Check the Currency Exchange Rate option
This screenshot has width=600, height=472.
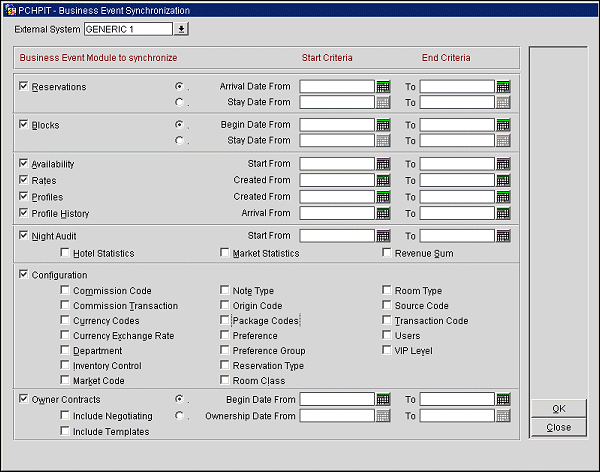(x=65, y=336)
